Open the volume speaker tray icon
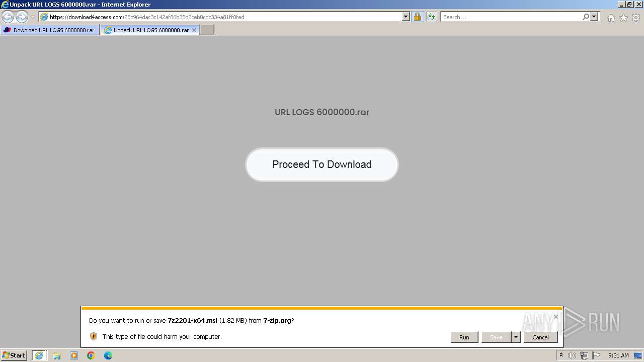The height and width of the screenshot is (362, 644). [572, 355]
